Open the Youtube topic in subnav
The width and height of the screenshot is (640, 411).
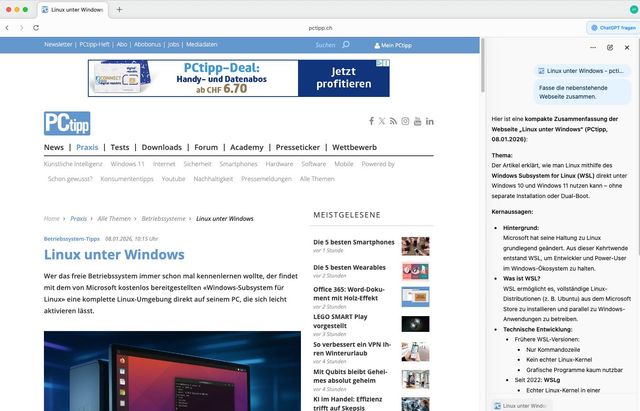(173, 179)
